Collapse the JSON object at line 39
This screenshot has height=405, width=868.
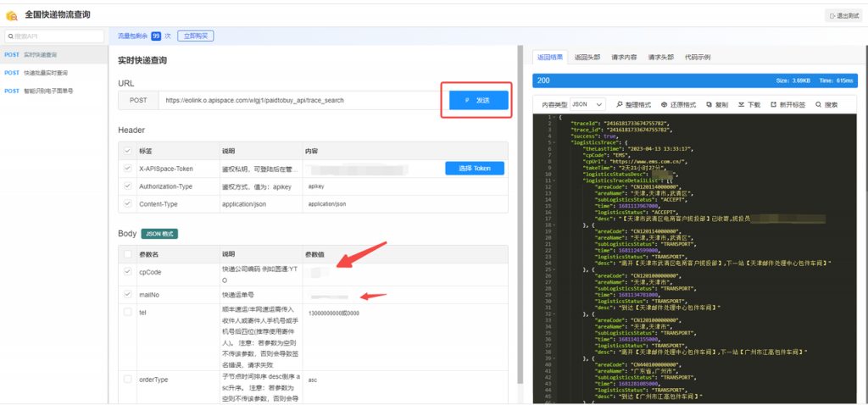point(556,358)
